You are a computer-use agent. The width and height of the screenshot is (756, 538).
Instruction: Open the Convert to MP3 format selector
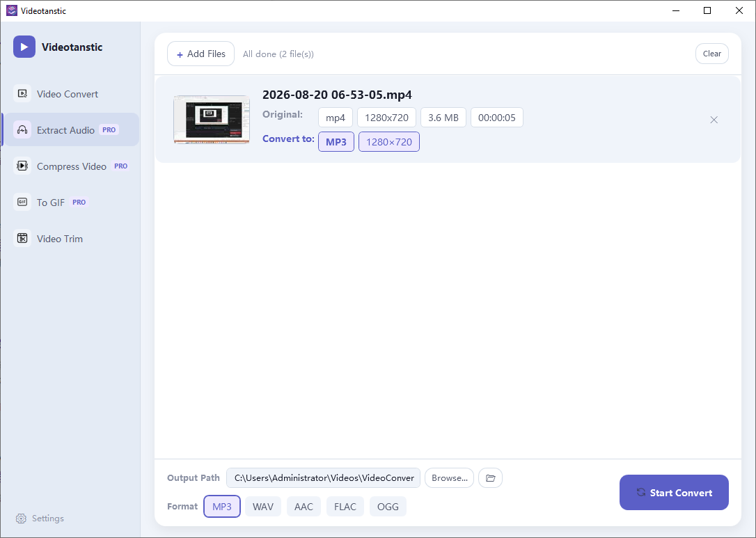click(336, 142)
